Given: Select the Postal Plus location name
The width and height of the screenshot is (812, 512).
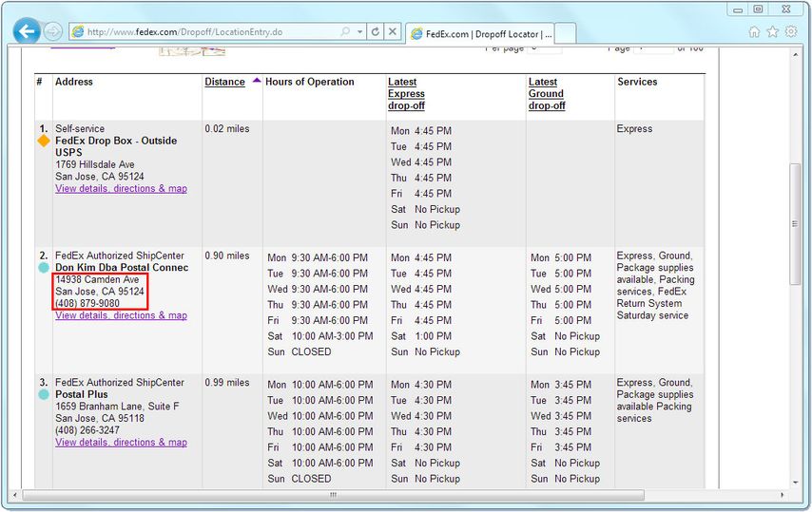Looking at the screenshot, I should (82, 394).
